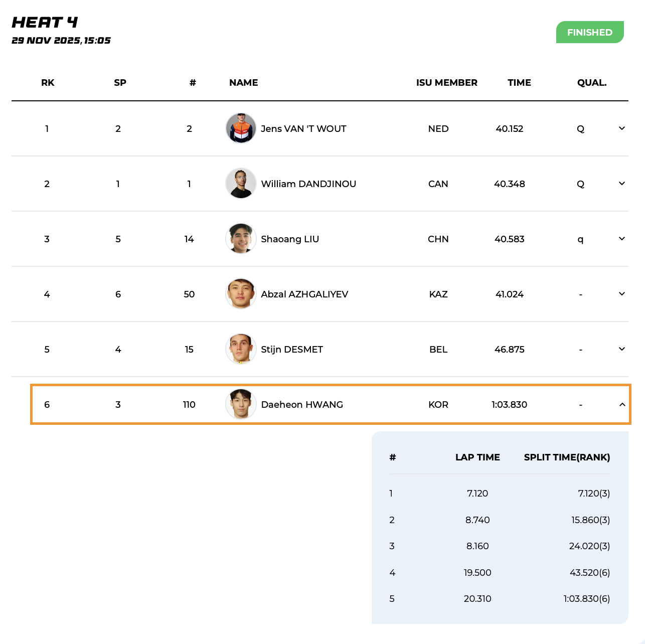Click the FINISHED status badge
Image resolution: width=645 pixels, height=644 pixels.
coord(589,32)
